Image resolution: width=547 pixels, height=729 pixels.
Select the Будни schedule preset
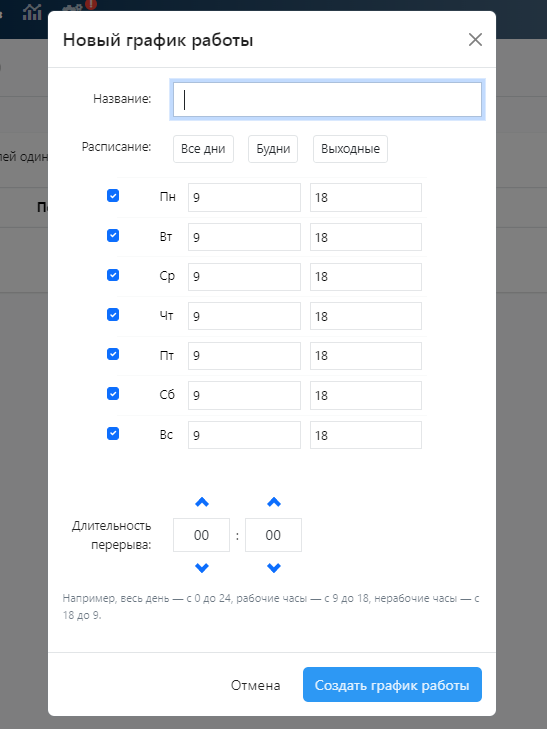pos(273,149)
